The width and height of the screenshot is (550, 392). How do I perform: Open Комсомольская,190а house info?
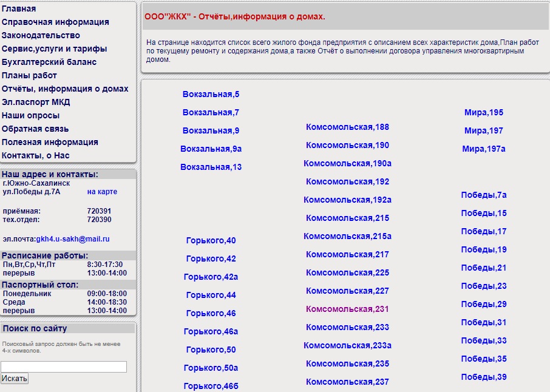[347, 164]
